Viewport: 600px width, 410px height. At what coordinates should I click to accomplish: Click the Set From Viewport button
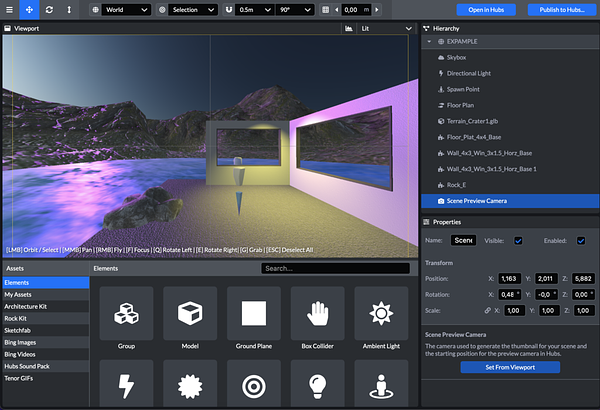pos(510,367)
